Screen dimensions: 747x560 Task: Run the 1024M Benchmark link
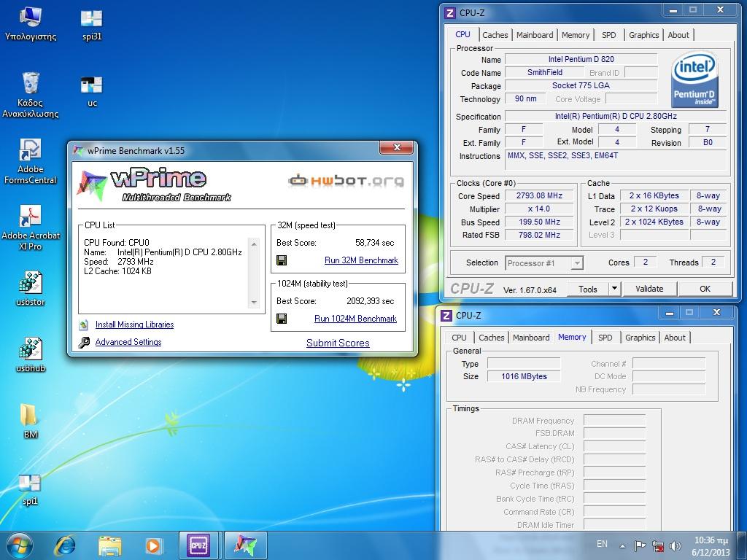pos(355,319)
